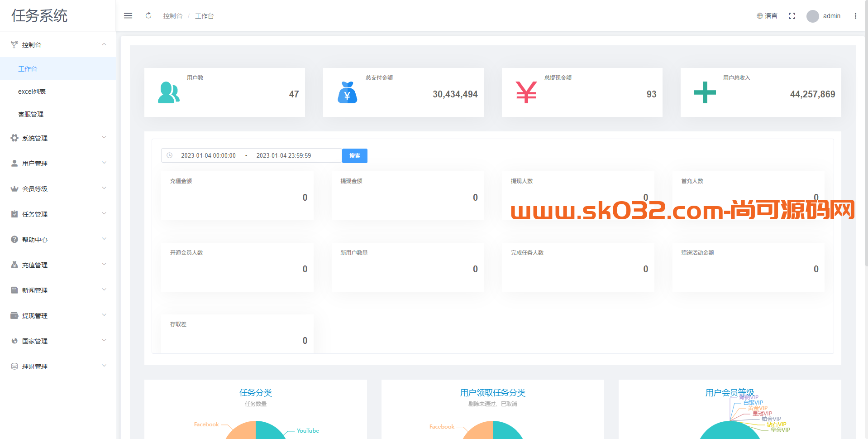Click the 提现管理 wallet icon
Screen dimensions: 868x439
14,315
